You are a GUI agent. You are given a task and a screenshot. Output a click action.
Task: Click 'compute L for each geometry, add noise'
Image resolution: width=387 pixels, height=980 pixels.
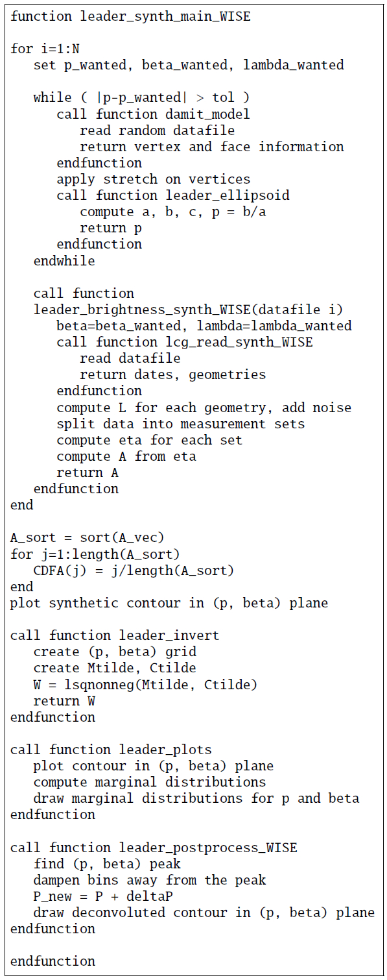[204, 408]
